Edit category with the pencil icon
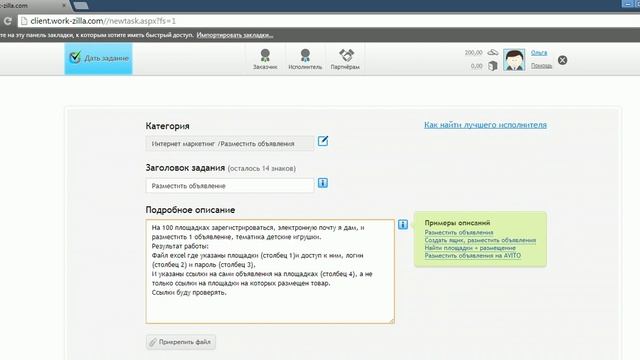 pos(323,141)
